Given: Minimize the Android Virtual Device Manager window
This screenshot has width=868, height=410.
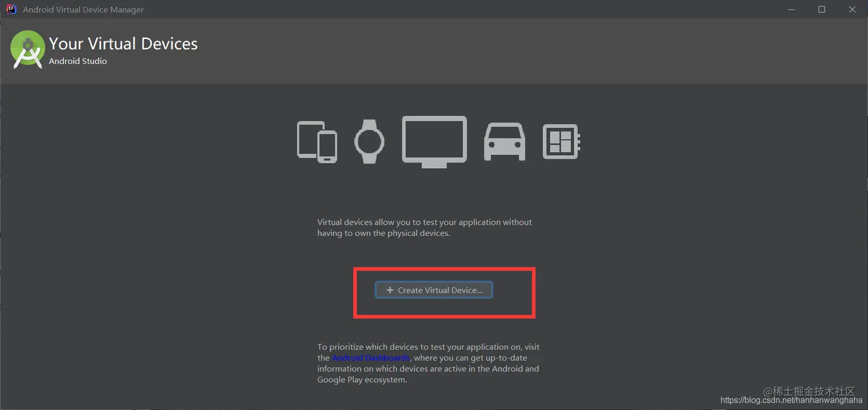Looking at the screenshot, I should (x=791, y=9).
